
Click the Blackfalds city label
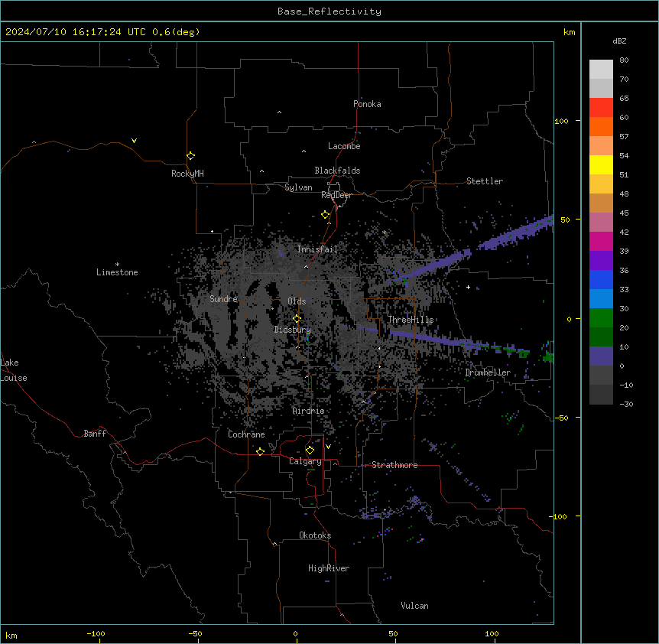[337, 171]
